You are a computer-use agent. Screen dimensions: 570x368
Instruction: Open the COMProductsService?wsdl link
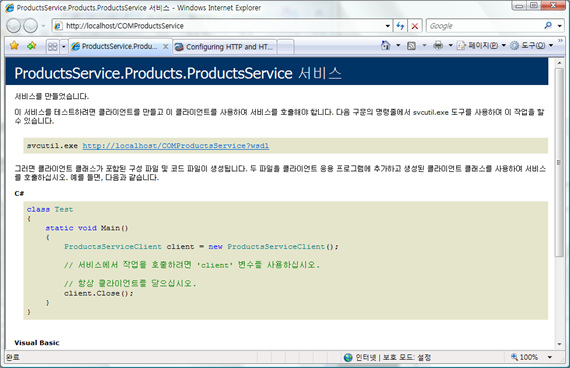[x=176, y=146]
